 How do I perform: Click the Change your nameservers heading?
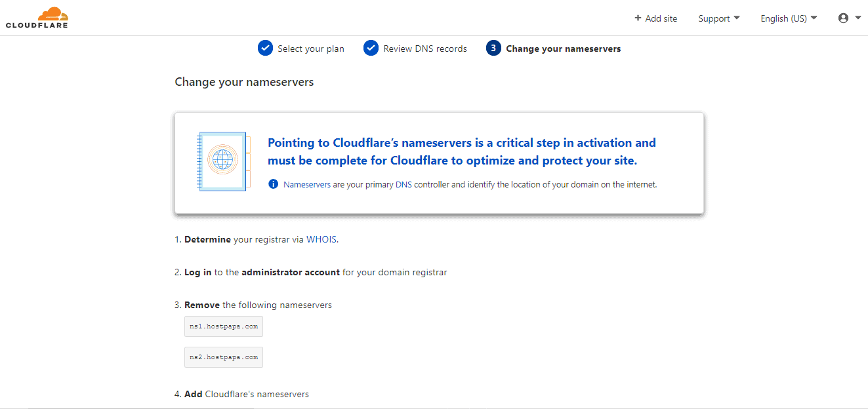click(x=244, y=82)
